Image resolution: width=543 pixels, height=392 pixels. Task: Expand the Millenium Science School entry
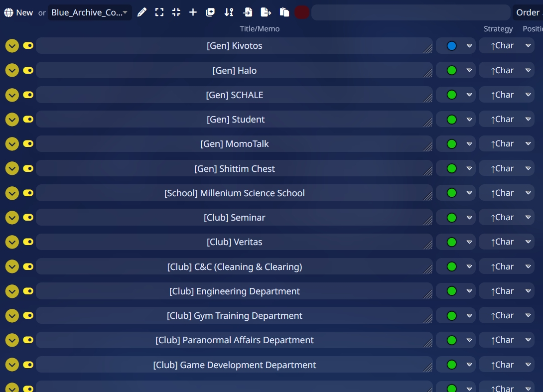(12, 193)
